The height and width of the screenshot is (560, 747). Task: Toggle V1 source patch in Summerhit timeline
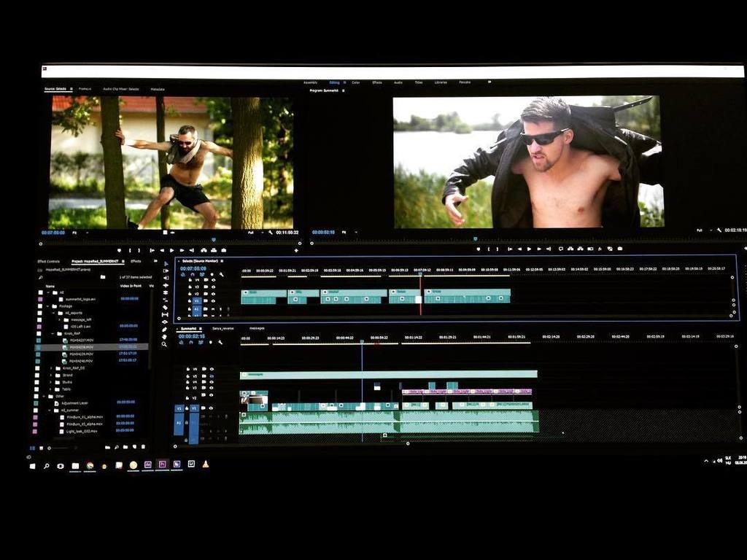click(x=179, y=408)
